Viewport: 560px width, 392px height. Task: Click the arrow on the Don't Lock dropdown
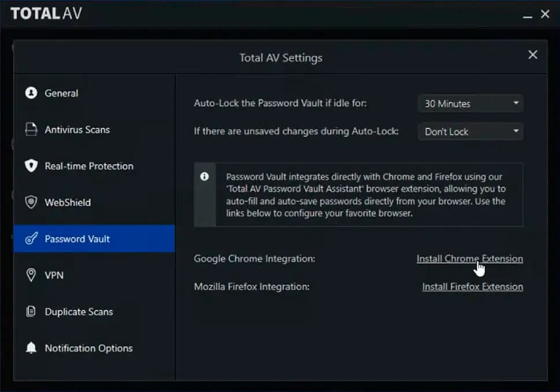click(516, 131)
